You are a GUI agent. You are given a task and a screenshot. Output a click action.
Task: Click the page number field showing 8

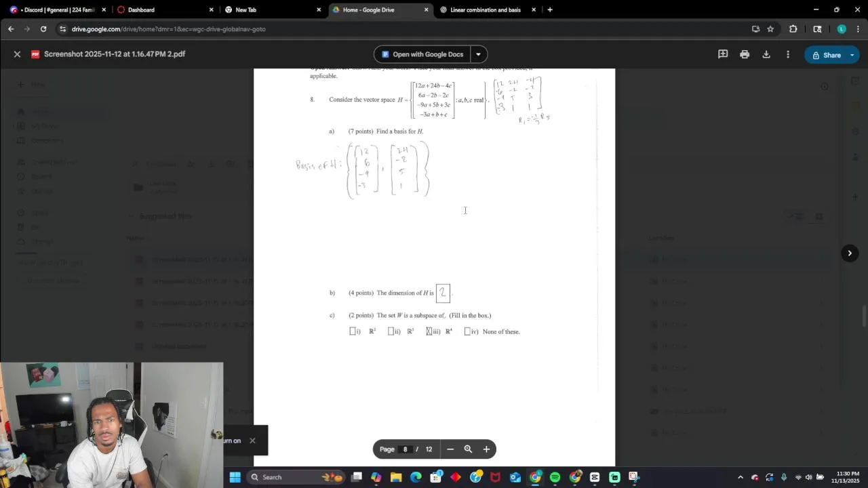(406, 449)
